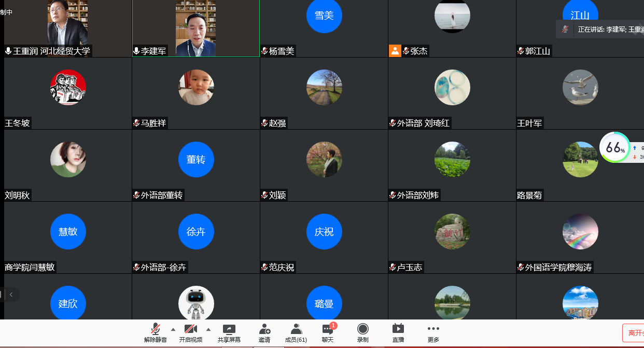Click 雪美 avatar of 杨雪美
644x348 pixels.
[324, 16]
